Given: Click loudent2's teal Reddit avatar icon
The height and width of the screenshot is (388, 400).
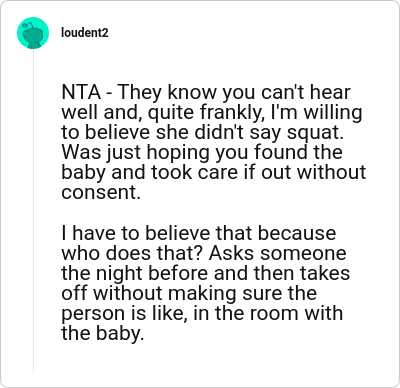Looking at the screenshot, I should (x=33, y=33).
